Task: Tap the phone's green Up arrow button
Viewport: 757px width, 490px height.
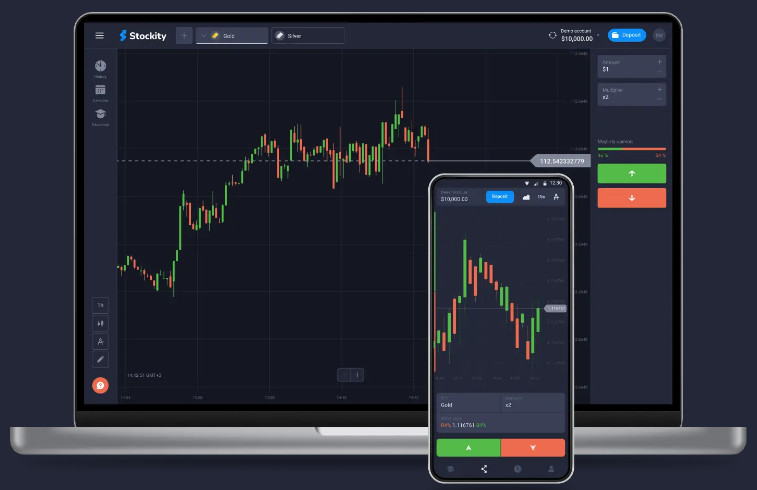Action: 468,448
